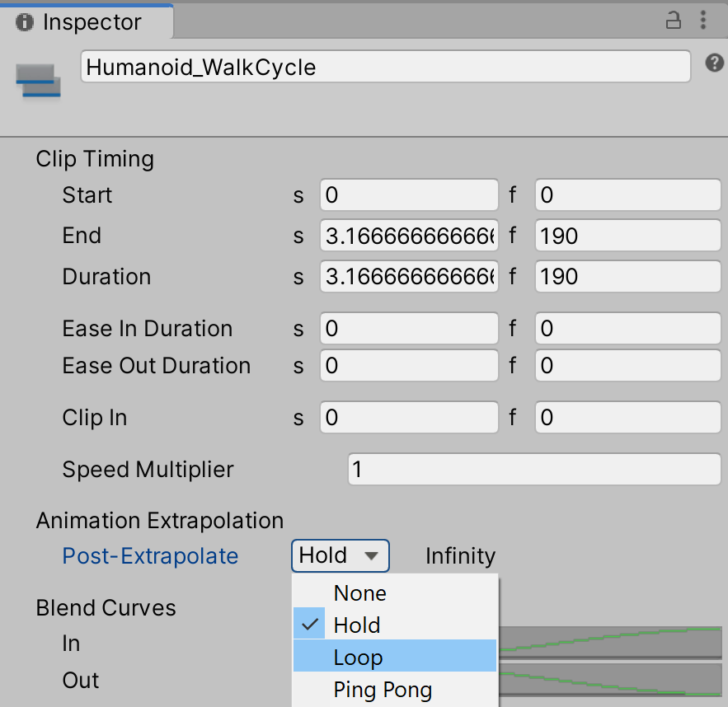Image resolution: width=728 pixels, height=707 pixels.
Task: Click the Start seconds field
Action: pos(409,195)
